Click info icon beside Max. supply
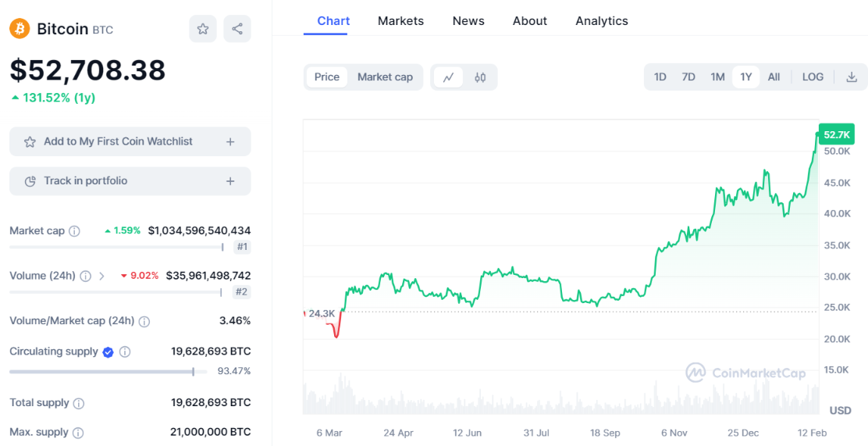 pos(78,433)
